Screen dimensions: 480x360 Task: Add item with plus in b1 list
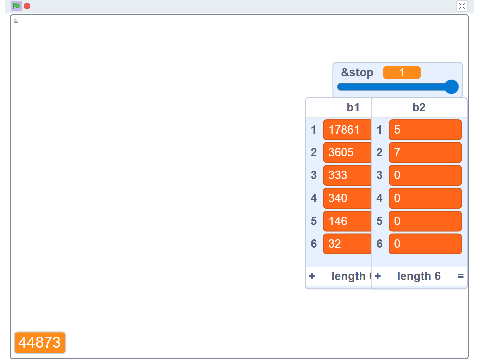point(312,276)
